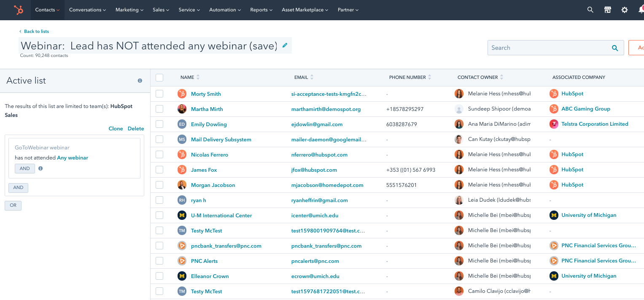Click the ASSOCIATED COMPANY column header
The height and width of the screenshot is (300, 644).
coord(579,77)
